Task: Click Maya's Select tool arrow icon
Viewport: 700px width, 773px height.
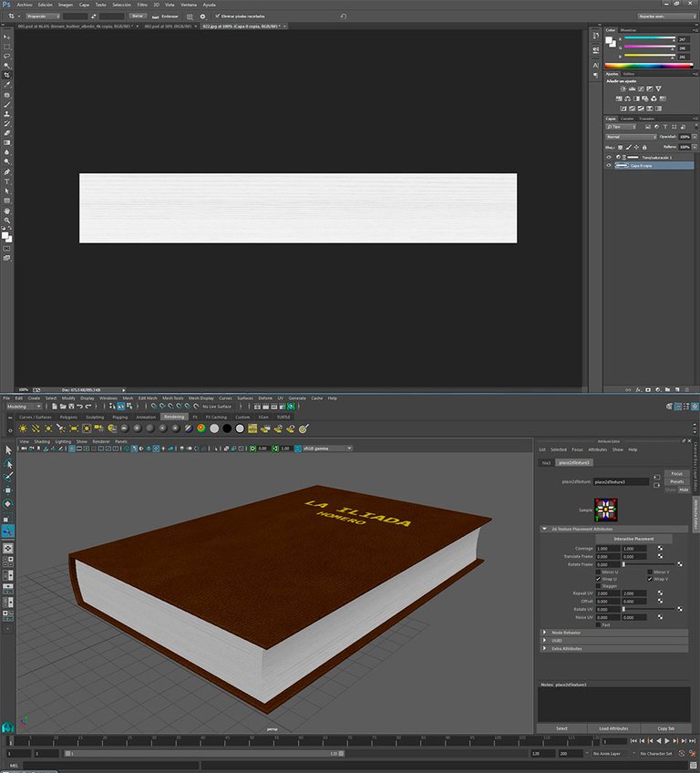Action: click(8, 449)
